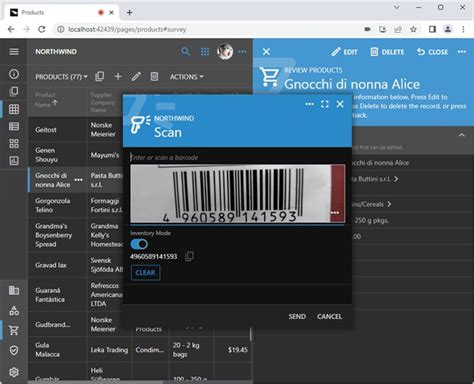Open the hamburger menu in the sidebar
The image size is (474, 384).
[x=14, y=52]
